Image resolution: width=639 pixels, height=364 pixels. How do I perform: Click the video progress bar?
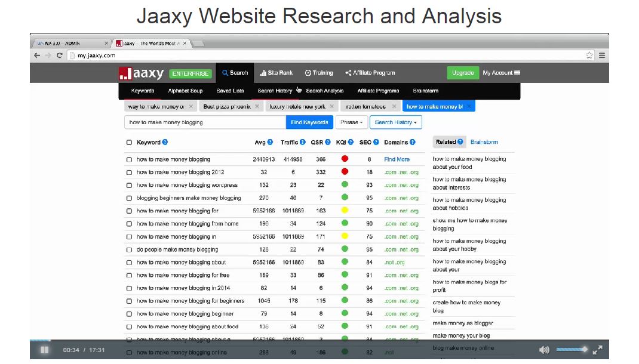click(320, 340)
